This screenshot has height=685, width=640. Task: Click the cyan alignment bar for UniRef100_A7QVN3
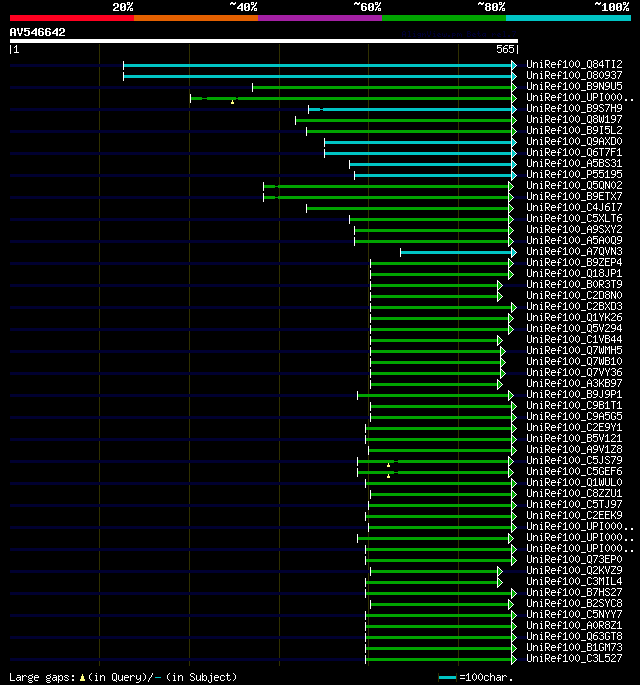coord(458,252)
